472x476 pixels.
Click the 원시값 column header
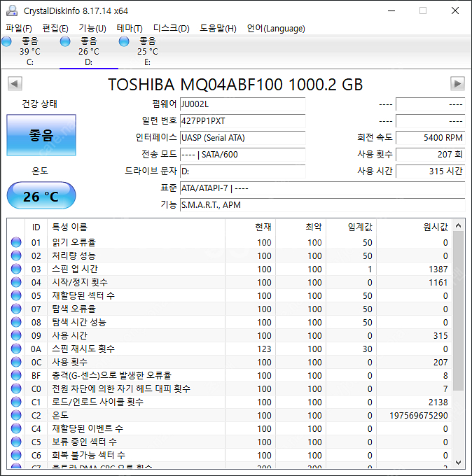415,227
